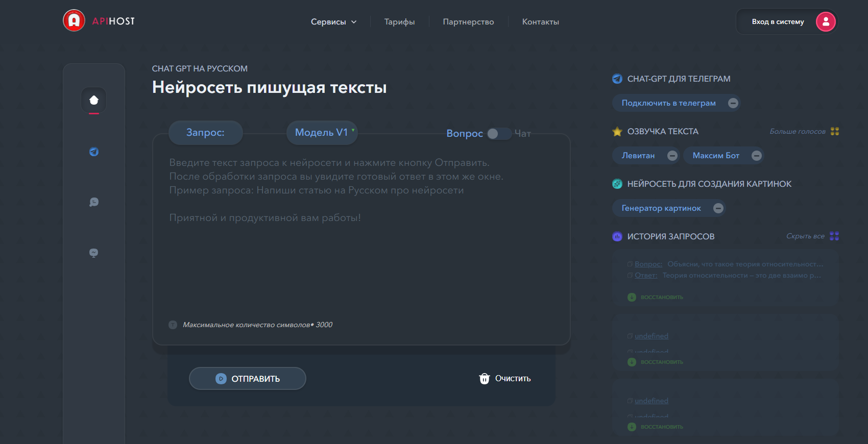Open the Модель V1 selector

click(x=322, y=133)
